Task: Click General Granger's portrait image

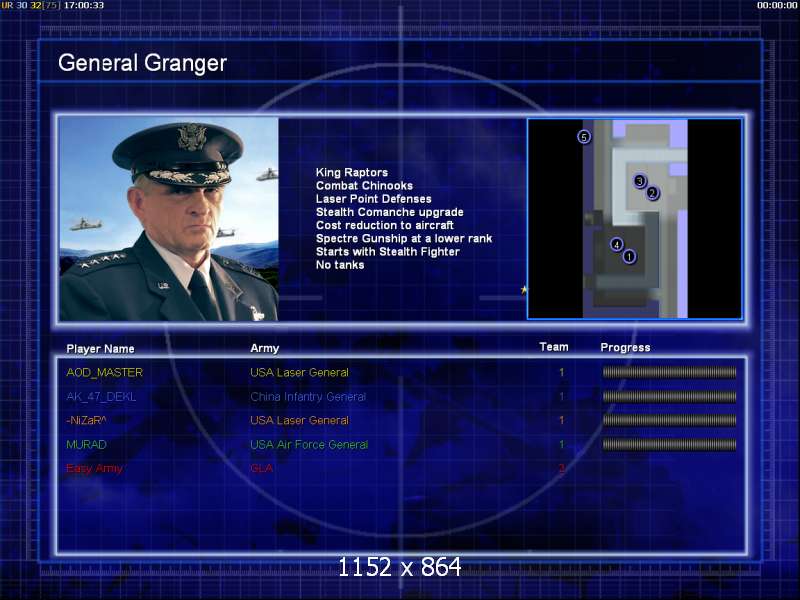Action: [x=169, y=219]
